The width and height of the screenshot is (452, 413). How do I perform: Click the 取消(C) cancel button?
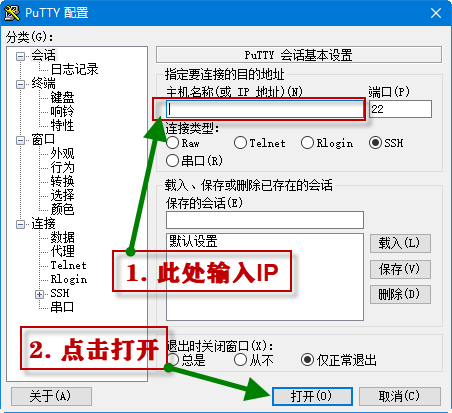400,396
